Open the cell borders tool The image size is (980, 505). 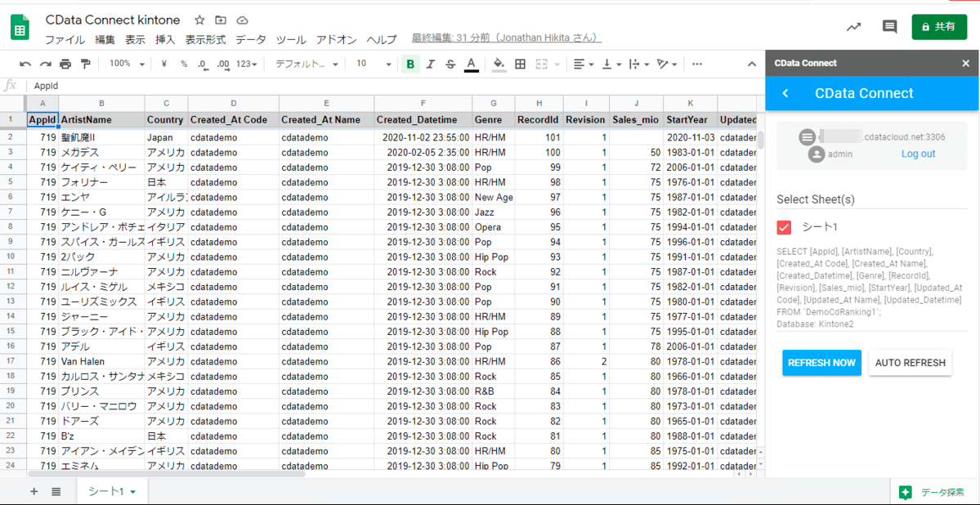click(x=519, y=64)
